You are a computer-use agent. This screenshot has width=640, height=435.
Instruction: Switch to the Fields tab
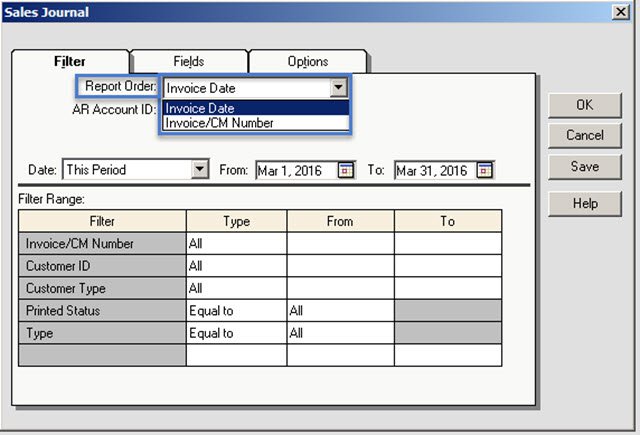pos(188,62)
